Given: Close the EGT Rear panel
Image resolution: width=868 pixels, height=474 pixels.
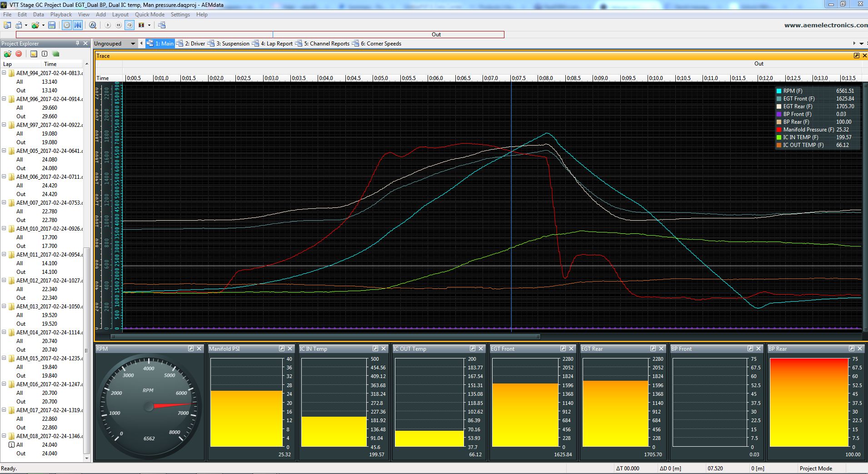Looking at the screenshot, I should pyautogui.click(x=661, y=348).
